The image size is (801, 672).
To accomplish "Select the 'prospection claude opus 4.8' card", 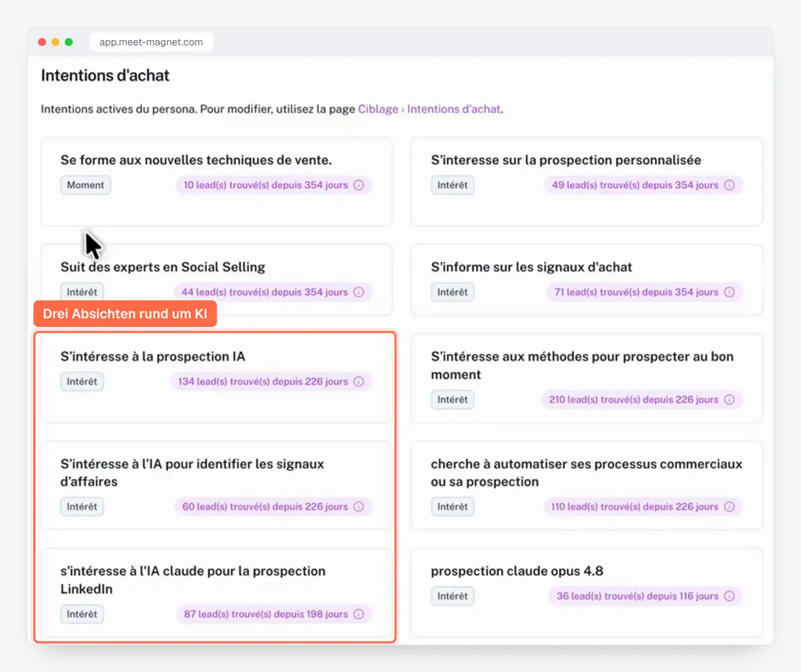I will 587,593.
